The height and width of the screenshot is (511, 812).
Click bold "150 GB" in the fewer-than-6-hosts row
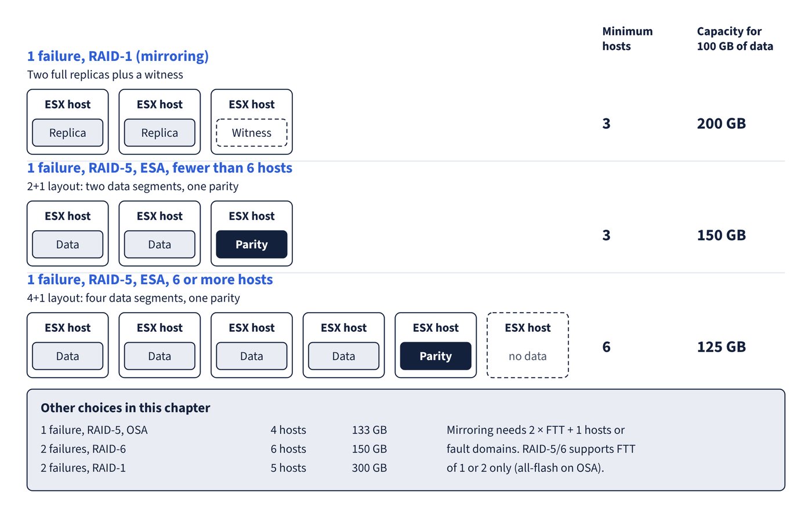pyautogui.click(x=722, y=235)
